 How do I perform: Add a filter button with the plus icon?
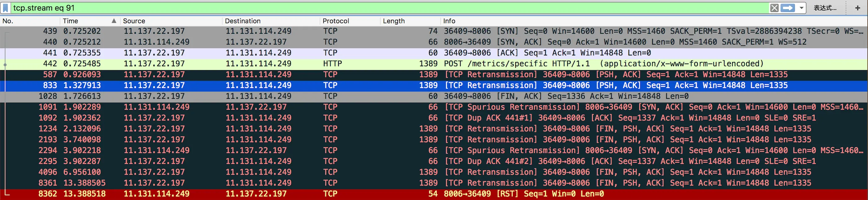[x=857, y=8]
